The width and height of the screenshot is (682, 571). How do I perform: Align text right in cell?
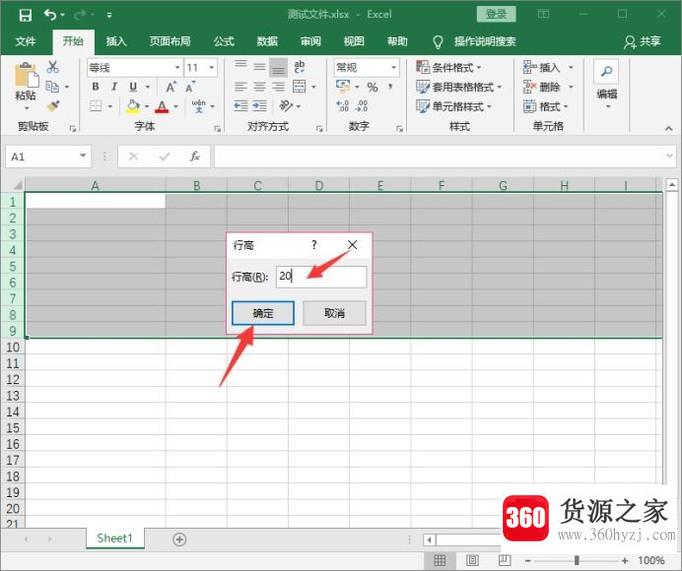(x=278, y=87)
